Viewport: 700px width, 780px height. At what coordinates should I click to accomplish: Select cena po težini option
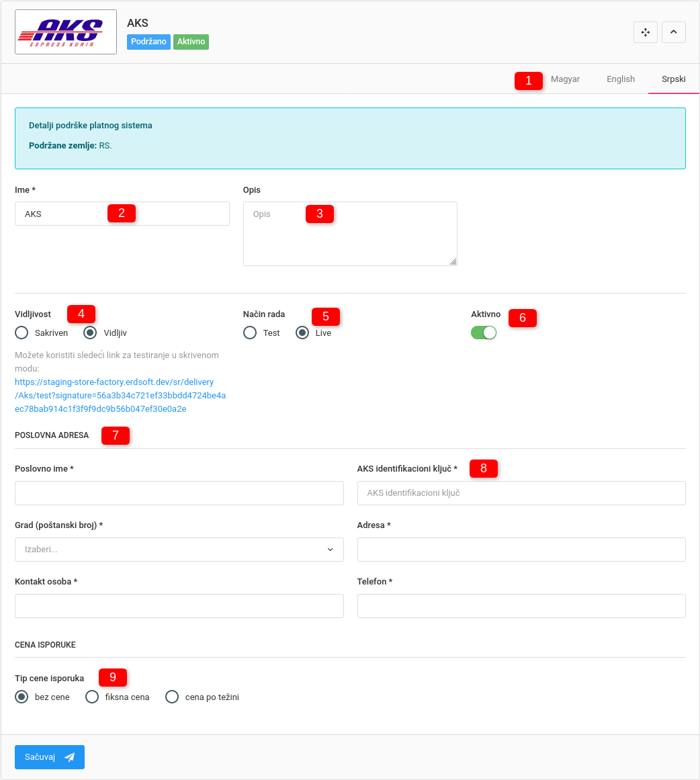pos(173,697)
